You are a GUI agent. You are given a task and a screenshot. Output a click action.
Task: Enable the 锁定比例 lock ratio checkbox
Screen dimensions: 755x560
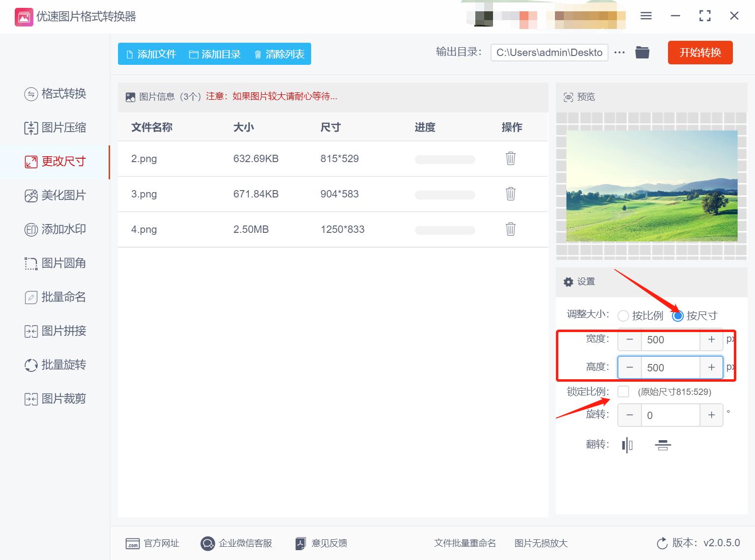click(x=623, y=392)
